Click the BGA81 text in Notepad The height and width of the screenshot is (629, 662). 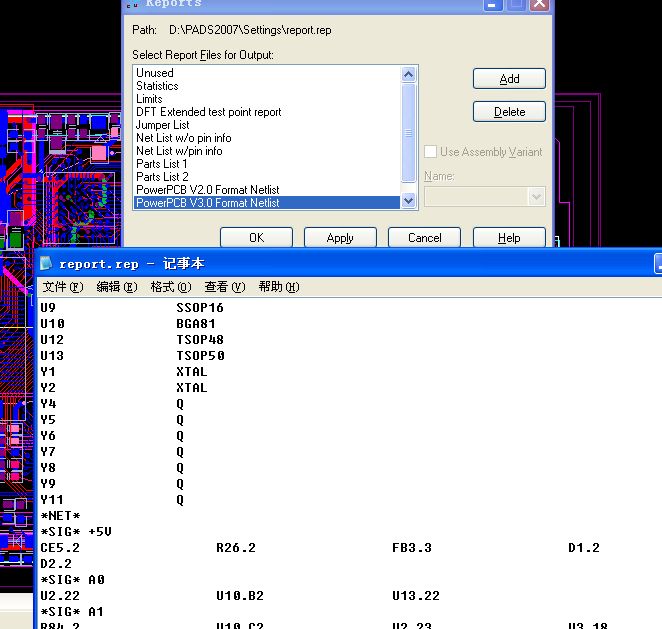point(196,324)
